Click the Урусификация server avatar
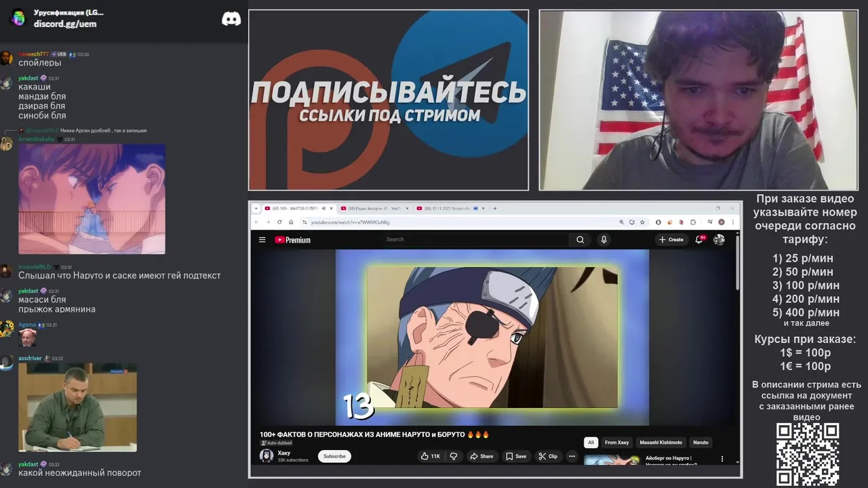Image resolution: width=868 pixels, height=488 pixels. coord(18,18)
